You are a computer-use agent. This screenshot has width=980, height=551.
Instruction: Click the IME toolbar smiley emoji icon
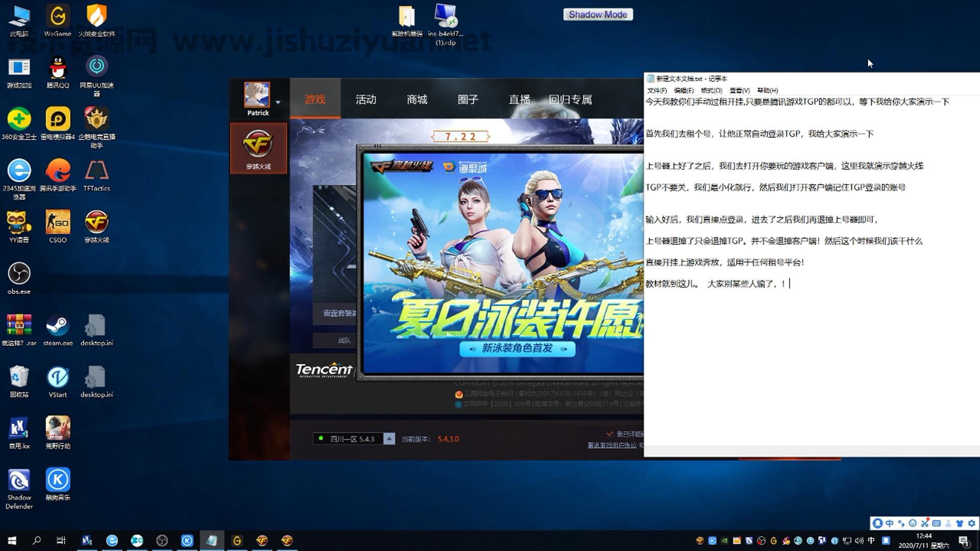pyautogui.click(x=913, y=523)
